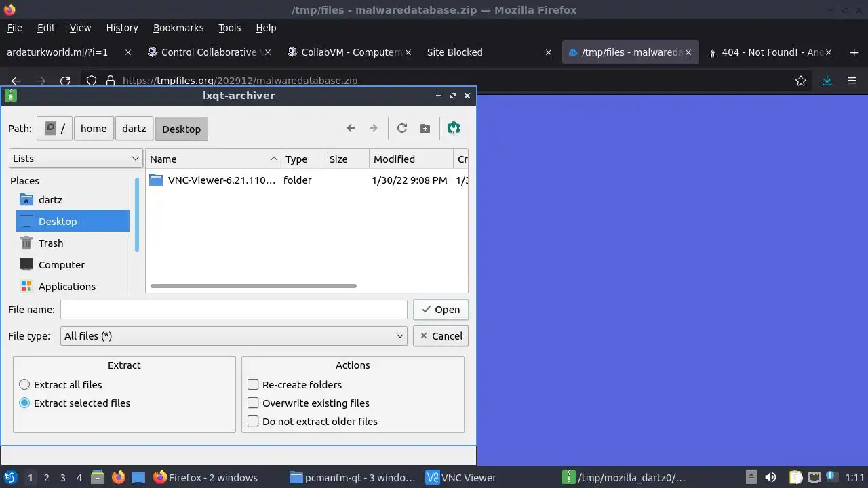Open 'Computer' in the Places sidebar
The height and width of the screenshot is (488, 868).
[73, 264]
